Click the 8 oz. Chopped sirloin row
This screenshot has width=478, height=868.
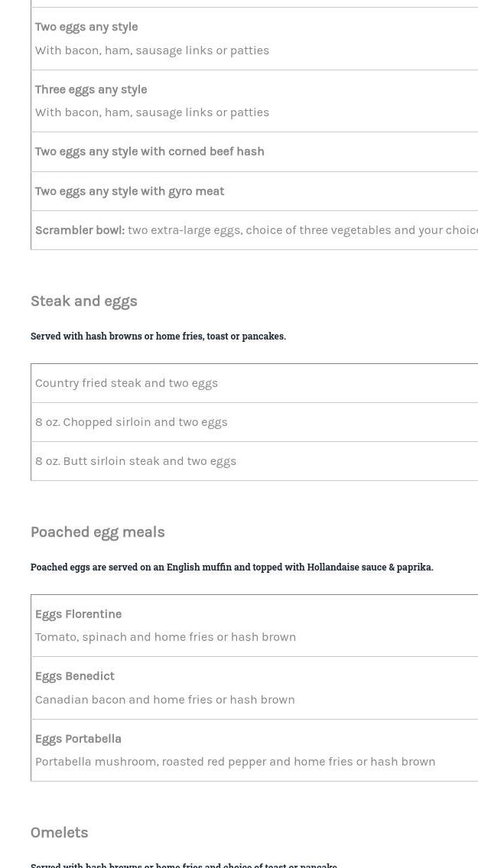pos(131,422)
